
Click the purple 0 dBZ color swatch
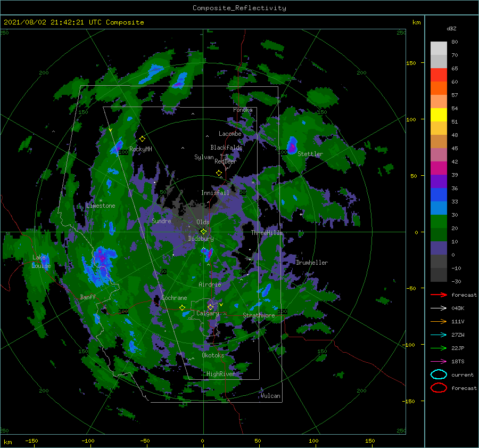coord(439,248)
